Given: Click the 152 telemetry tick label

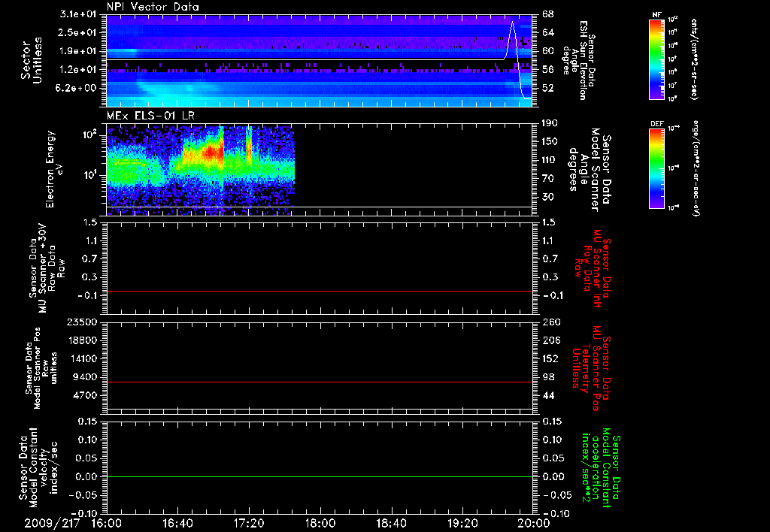Looking at the screenshot, I should (x=551, y=358).
